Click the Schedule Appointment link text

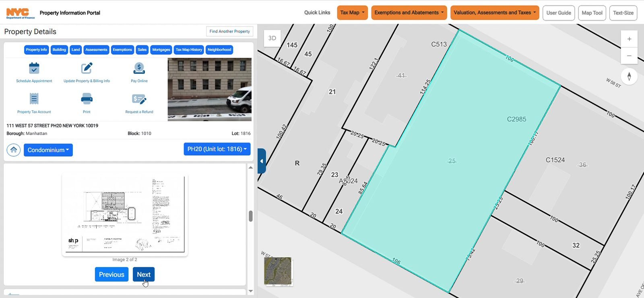click(34, 81)
